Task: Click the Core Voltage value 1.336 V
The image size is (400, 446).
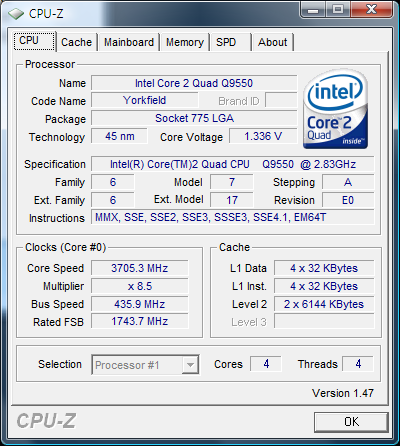Action: [x=263, y=136]
